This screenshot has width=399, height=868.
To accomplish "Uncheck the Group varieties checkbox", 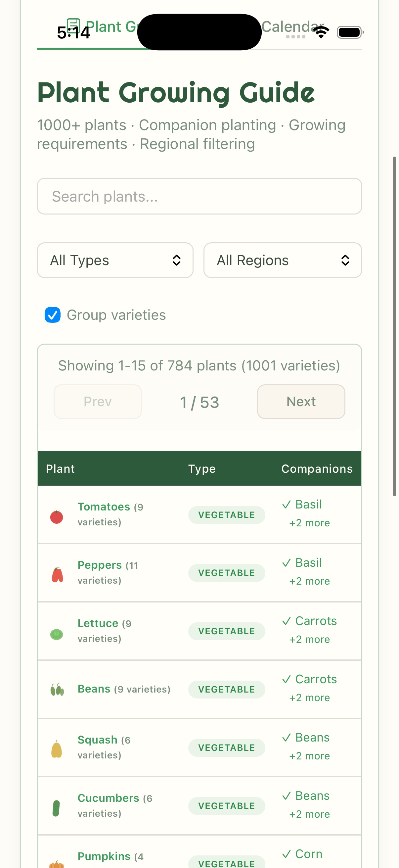I will click(x=53, y=315).
